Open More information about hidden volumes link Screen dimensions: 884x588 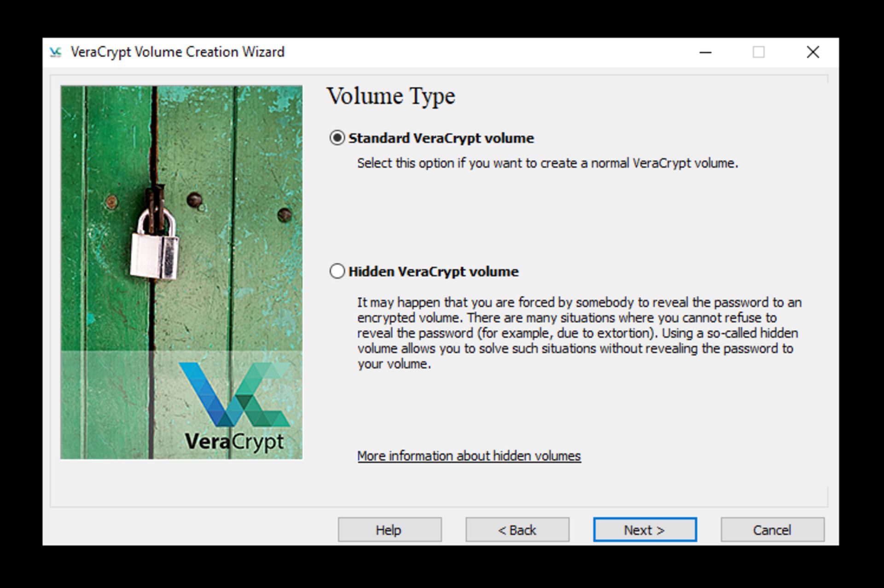[x=469, y=456]
